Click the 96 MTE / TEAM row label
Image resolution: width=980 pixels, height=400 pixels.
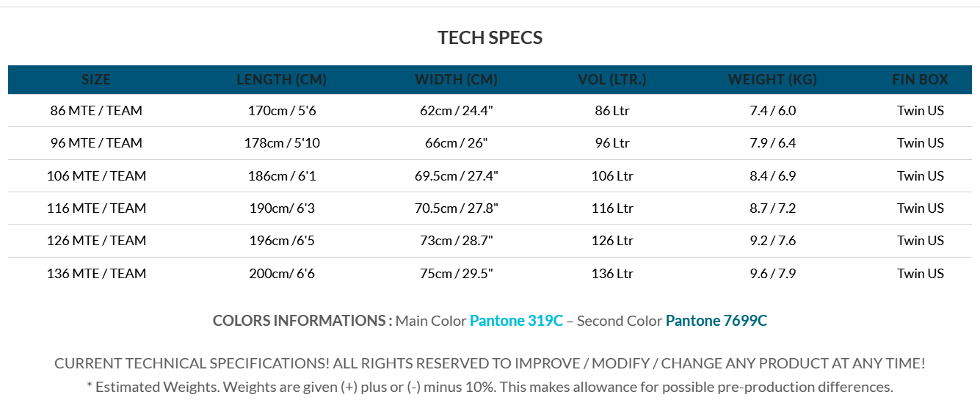96,143
